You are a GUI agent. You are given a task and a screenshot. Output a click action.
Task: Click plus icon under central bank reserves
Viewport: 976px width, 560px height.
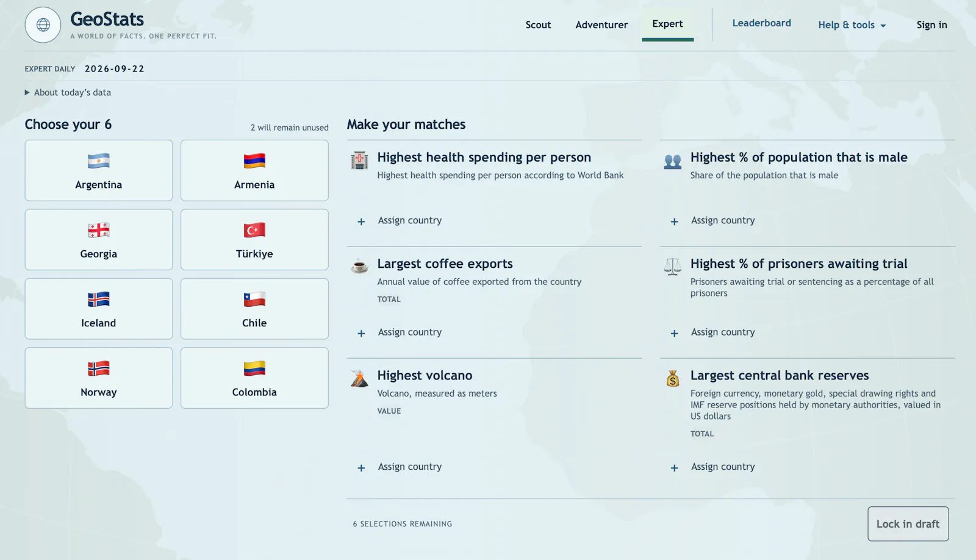click(x=674, y=468)
